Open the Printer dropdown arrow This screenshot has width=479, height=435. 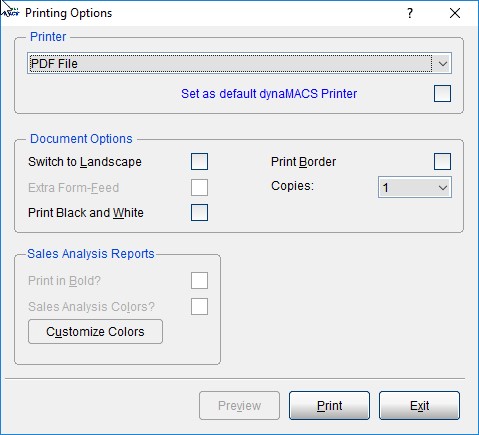pos(443,63)
